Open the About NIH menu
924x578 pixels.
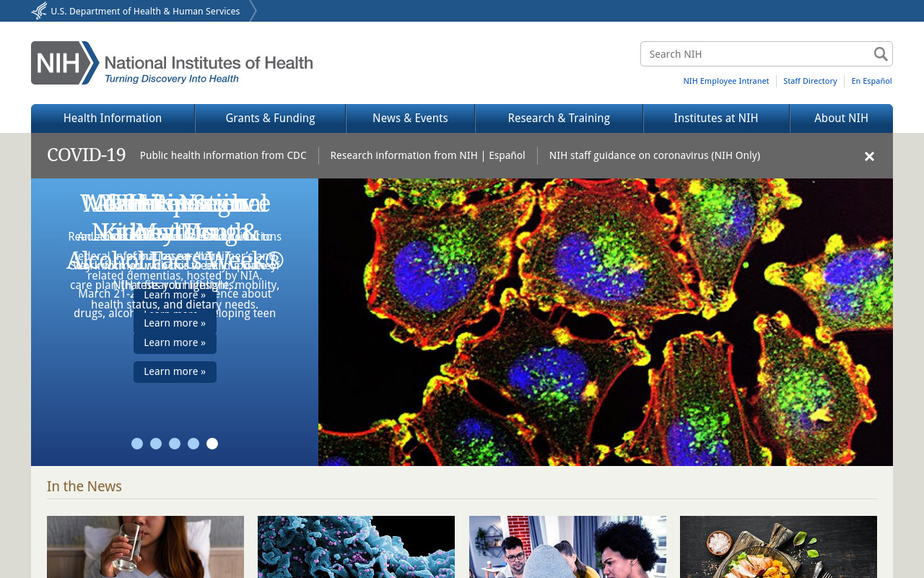point(841,118)
